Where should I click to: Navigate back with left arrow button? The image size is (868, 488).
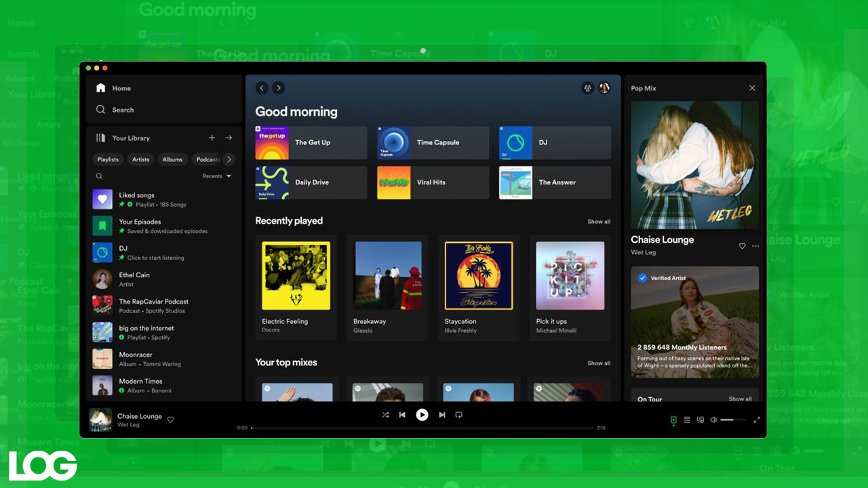coord(262,88)
